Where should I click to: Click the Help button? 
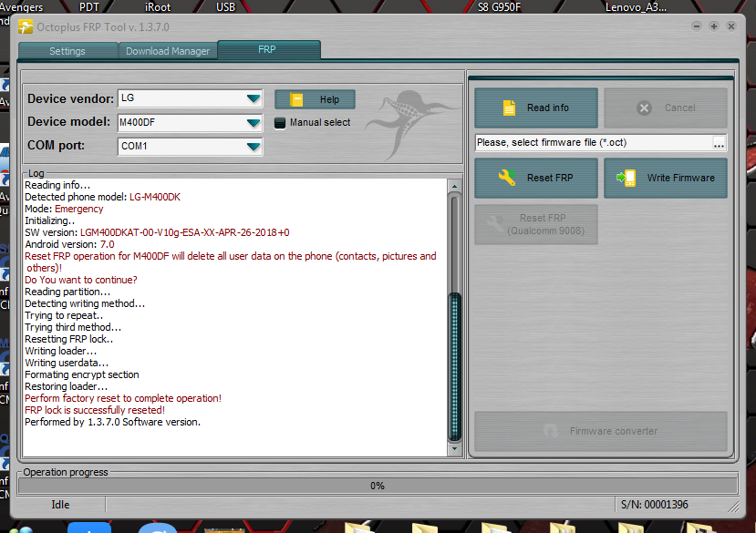(315, 99)
